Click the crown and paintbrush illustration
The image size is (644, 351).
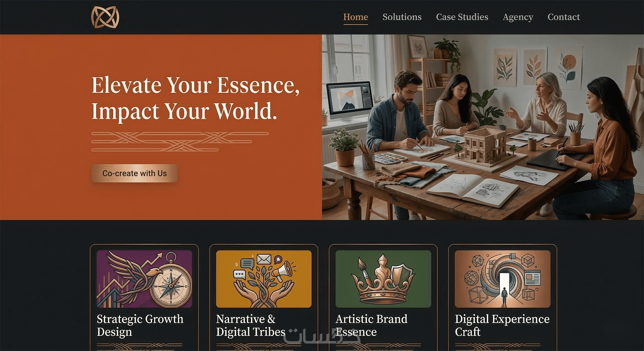[x=383, y=279]
